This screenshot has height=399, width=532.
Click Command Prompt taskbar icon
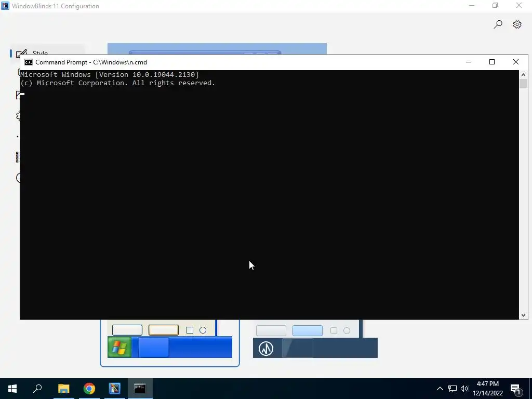coord(140,389)
